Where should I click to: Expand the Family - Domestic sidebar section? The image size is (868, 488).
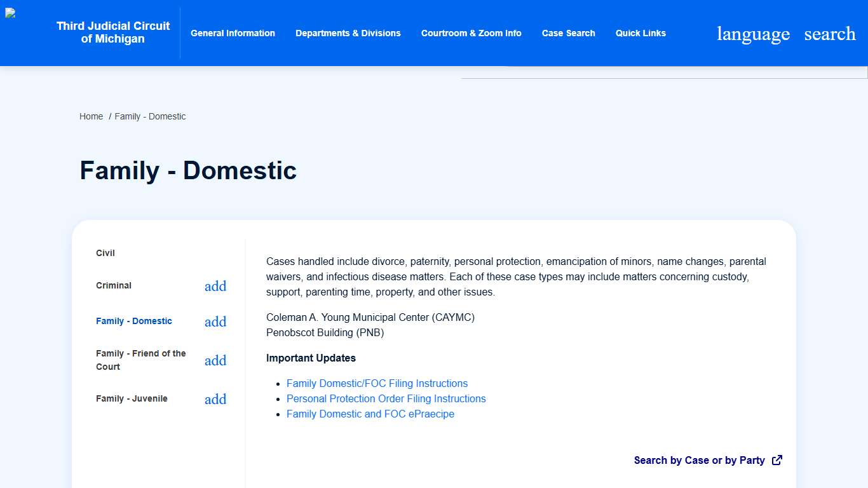215,322
